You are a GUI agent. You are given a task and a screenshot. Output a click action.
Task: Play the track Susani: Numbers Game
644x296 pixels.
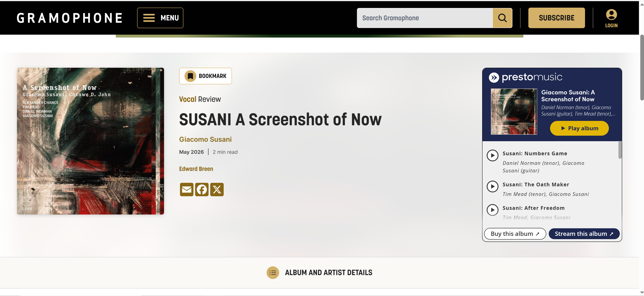tap(492, 156)
